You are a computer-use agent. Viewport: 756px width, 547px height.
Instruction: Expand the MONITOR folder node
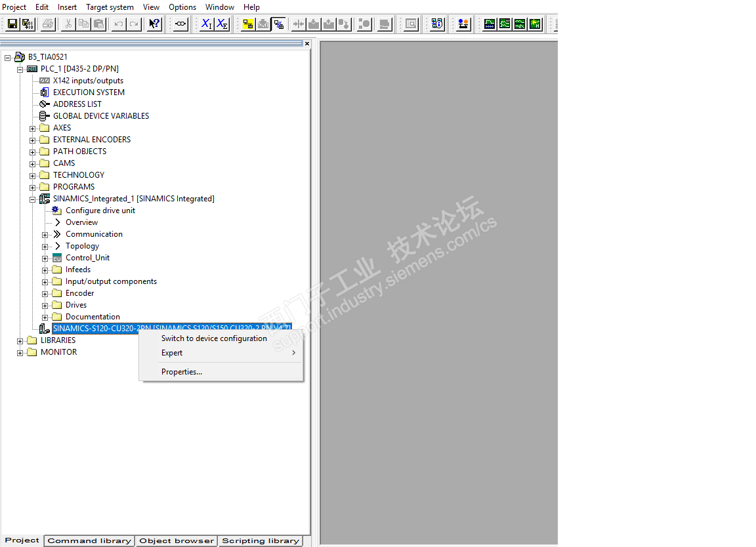pyautogui.click(x=20, y=353)
